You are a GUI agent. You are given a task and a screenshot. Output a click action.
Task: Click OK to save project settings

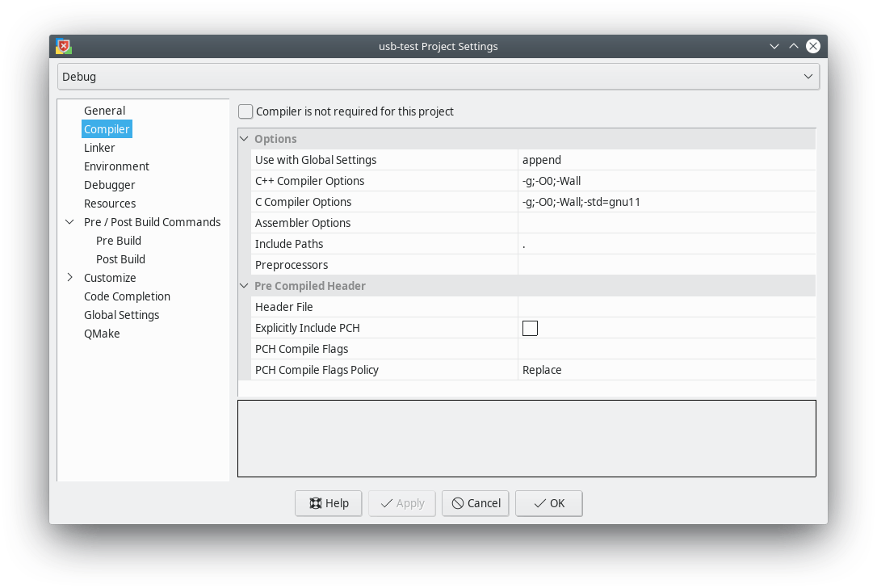(x=548, y=502)
